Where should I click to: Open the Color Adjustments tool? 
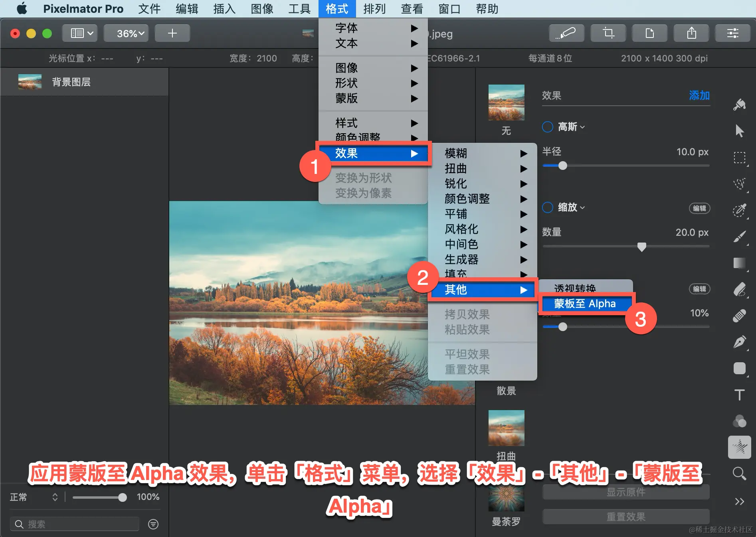(x=739, y=421)
